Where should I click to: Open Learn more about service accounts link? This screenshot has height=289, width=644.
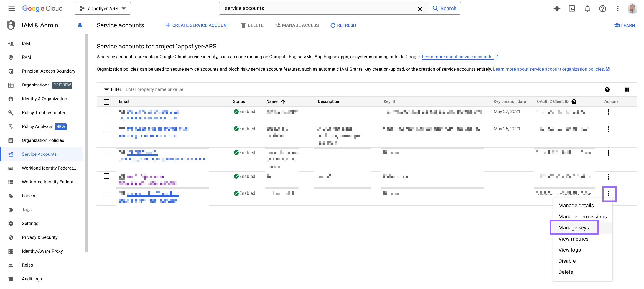click(x=457, y=57)
